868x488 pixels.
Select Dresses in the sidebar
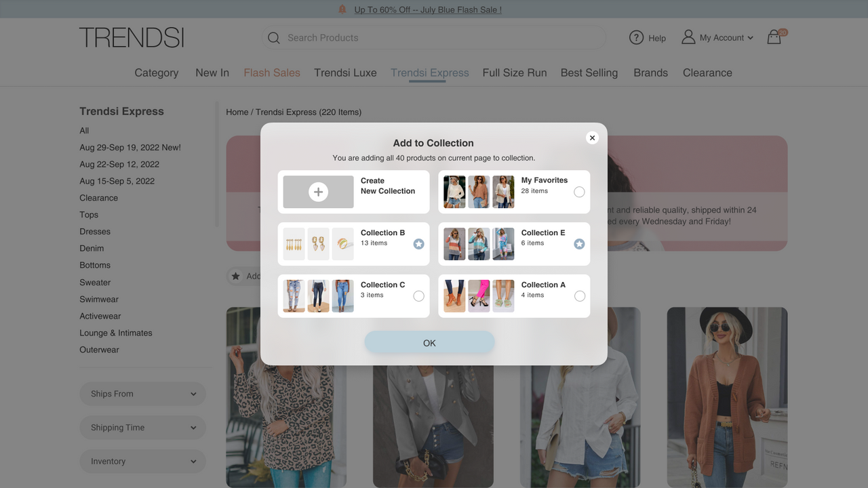pos(95,232)
